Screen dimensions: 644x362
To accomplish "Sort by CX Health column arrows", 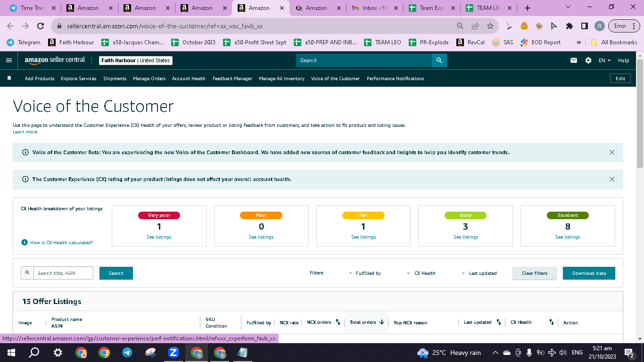I will [552, 322].
